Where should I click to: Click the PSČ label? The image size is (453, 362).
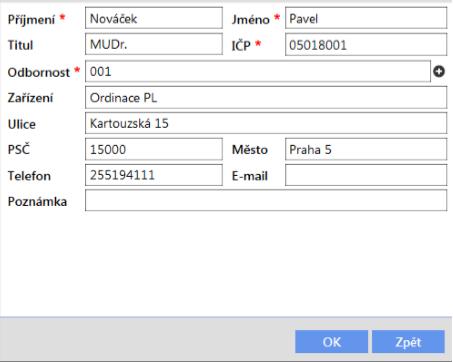coord(19,149)
